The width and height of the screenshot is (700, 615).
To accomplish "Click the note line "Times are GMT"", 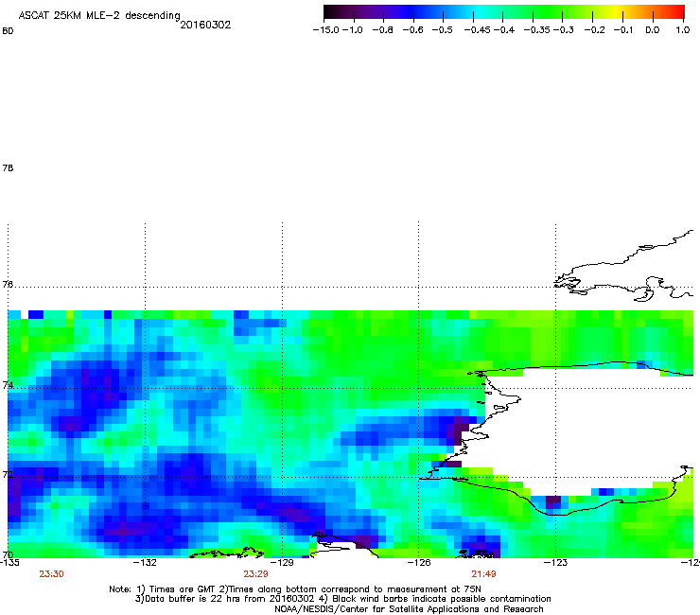I will tap(184, 589).
